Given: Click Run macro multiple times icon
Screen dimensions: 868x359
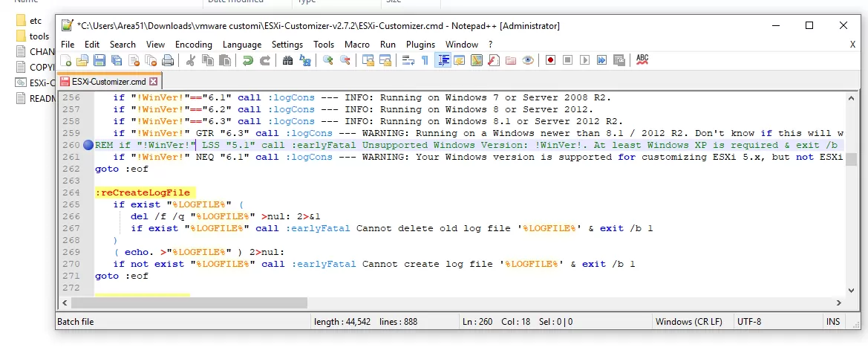Looking at the screenshot, I should point(601,60).
